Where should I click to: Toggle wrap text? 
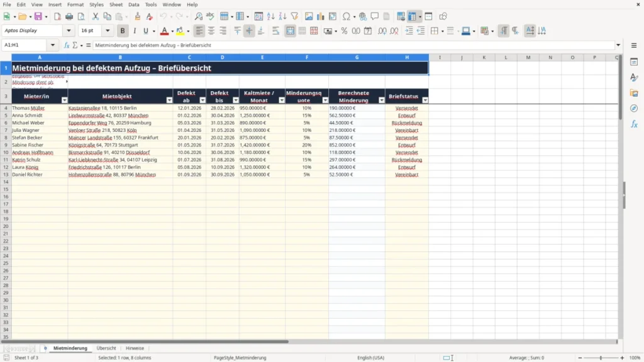[x=275, y=31]
